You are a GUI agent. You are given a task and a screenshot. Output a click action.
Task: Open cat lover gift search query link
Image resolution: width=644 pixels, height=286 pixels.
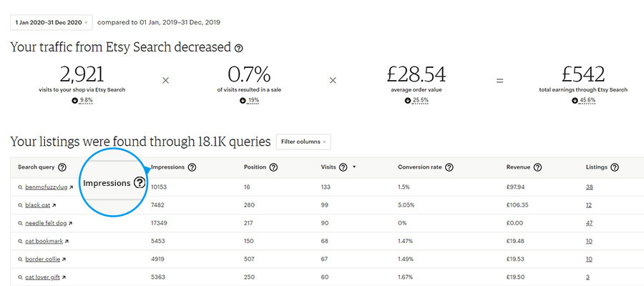click(43, 277)
